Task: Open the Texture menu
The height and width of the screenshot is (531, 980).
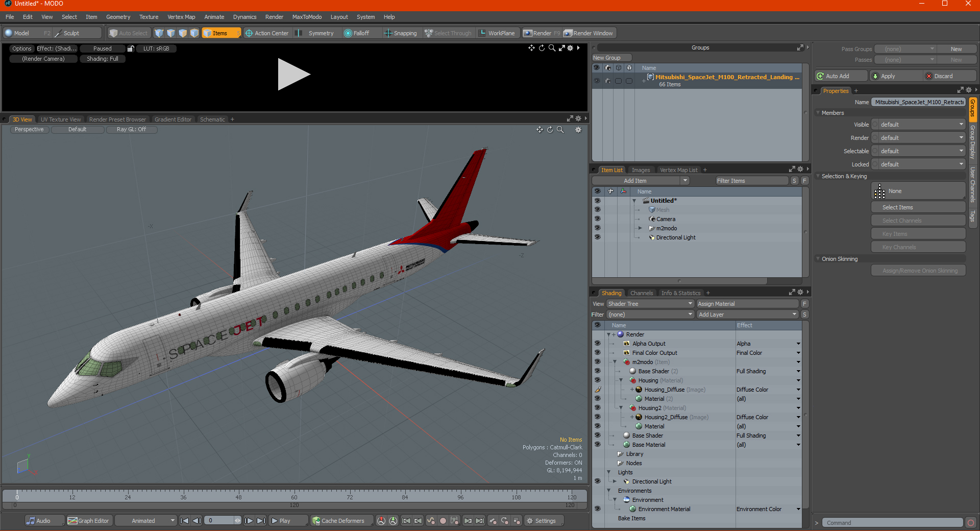Action: pos(149,17)
